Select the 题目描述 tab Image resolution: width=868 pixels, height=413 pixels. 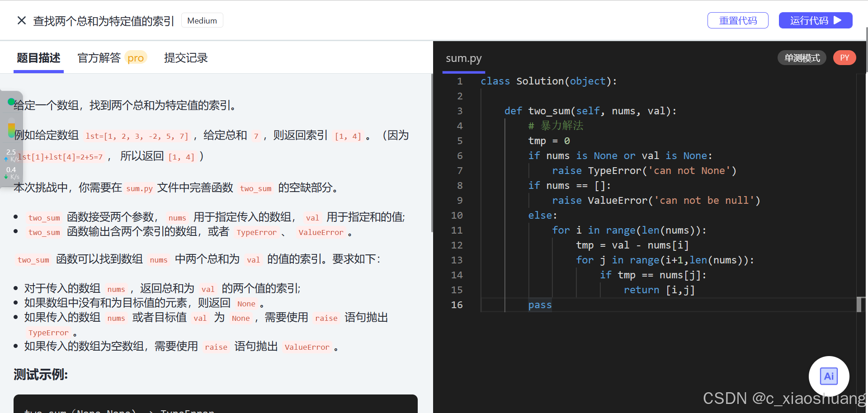[38, 57]
